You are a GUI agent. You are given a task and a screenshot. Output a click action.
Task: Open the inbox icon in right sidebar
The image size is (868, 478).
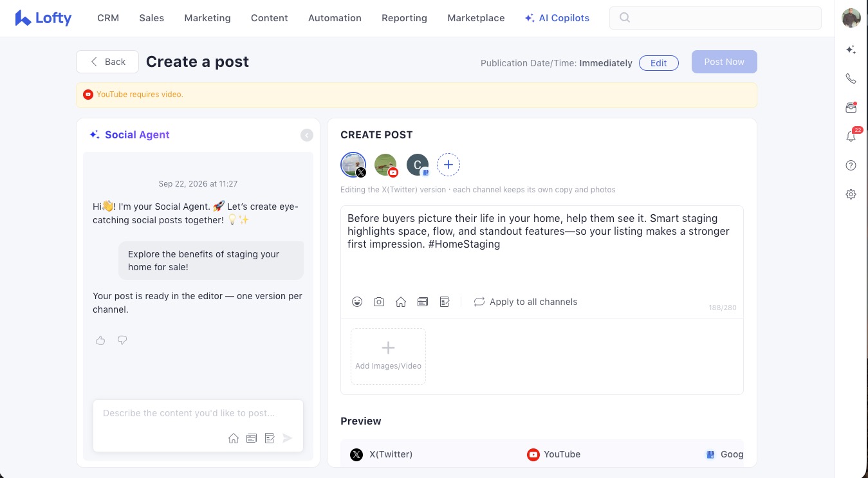click(851, 107)
